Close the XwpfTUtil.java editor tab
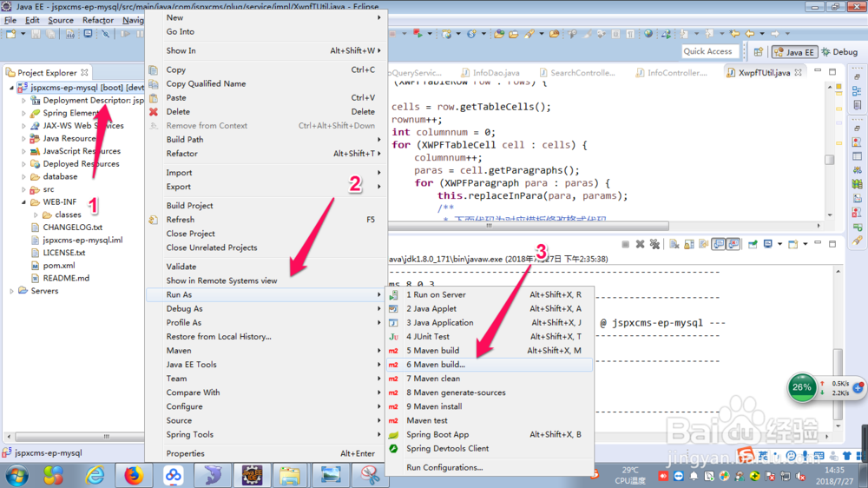Screen dimensions: 868x488 pos(799,73)
